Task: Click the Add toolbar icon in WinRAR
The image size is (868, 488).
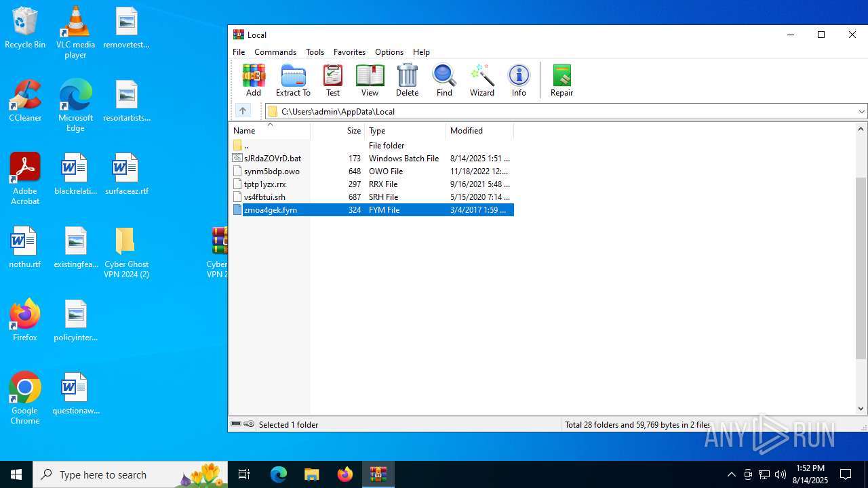Action: click(x=254, y=80)
